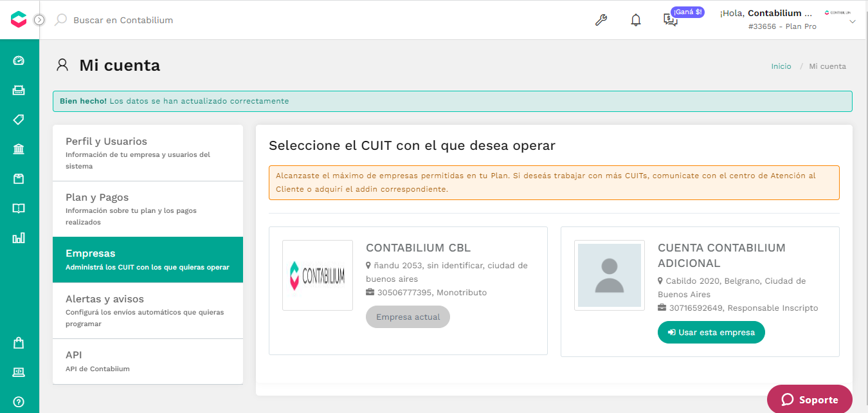Open the price tag sidebar icon
Viewport: 868px width, 413px height.
[19, 120]
